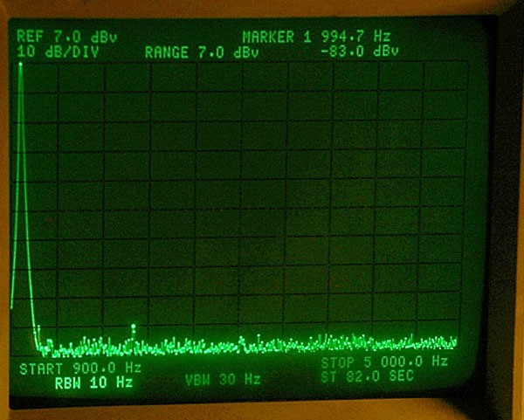The image size is (524, 420).
Task: Click the bright marker dot on the trace
Action: coord(134,326)
